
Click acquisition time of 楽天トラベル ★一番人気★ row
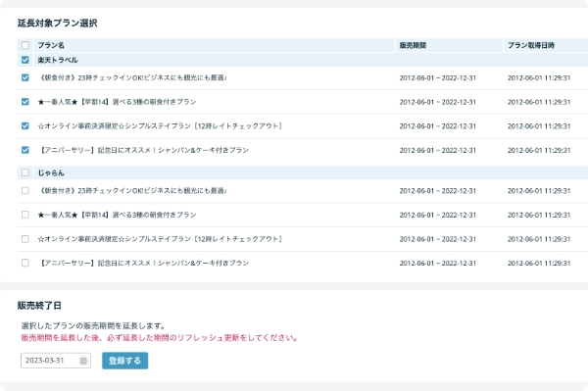point(539,102)
